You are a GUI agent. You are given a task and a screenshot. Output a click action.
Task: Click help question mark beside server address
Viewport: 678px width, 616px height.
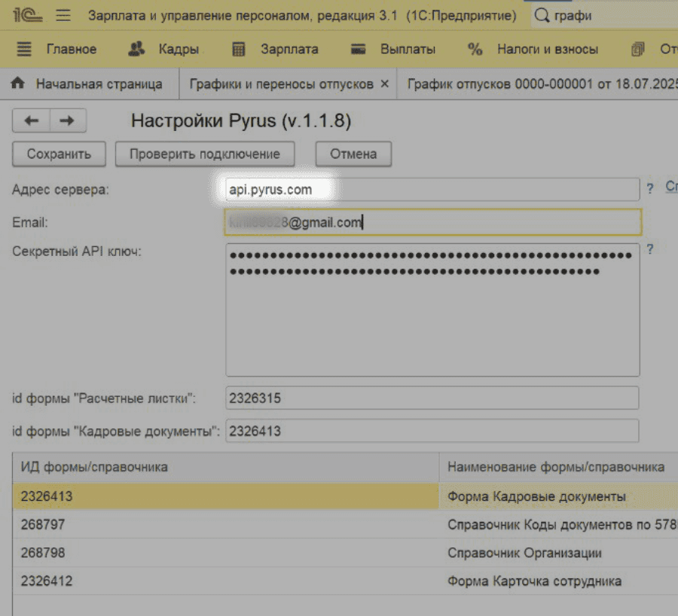tap(649, 189)
